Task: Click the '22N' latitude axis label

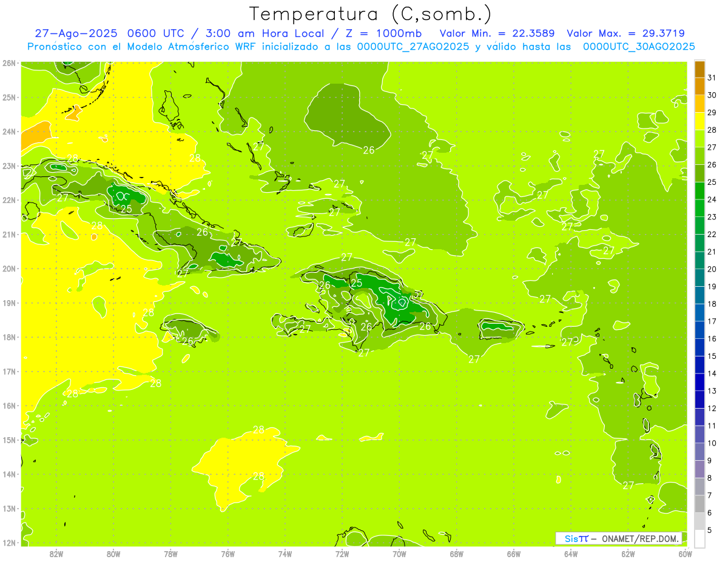Action: pos(9,200)
